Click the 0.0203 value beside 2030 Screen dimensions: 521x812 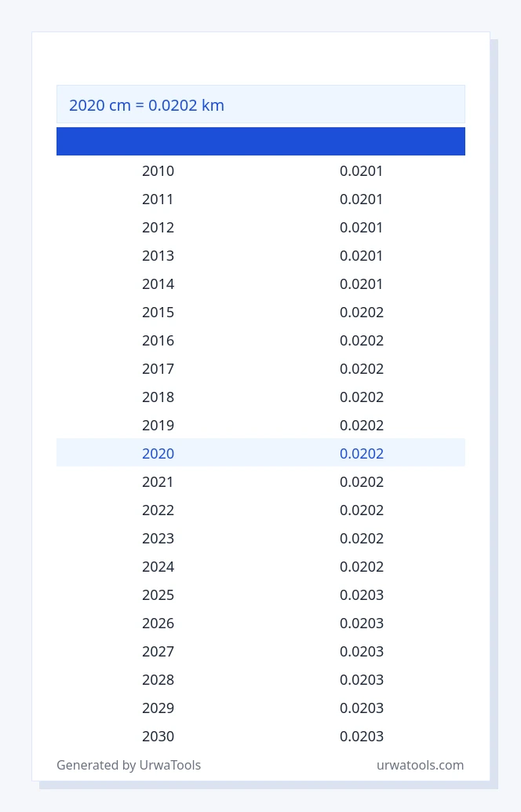(362, 736)
